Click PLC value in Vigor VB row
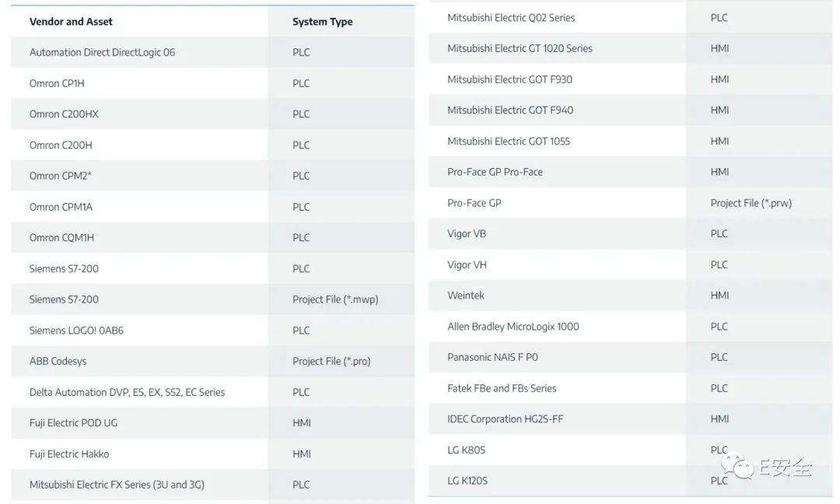This screenshot has width=840, height=504. [719, 233]
